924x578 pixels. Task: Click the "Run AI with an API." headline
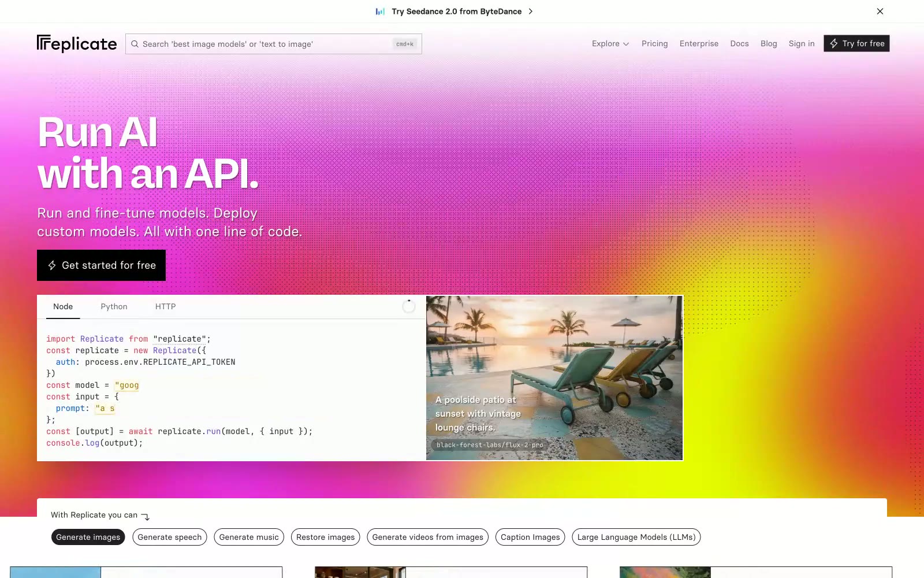tap(148, 153)
